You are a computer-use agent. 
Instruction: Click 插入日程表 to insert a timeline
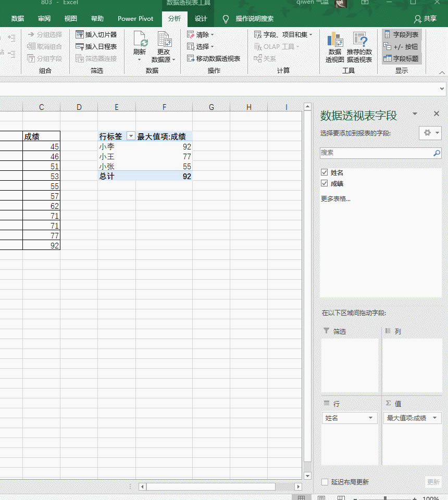click(96, 46)
